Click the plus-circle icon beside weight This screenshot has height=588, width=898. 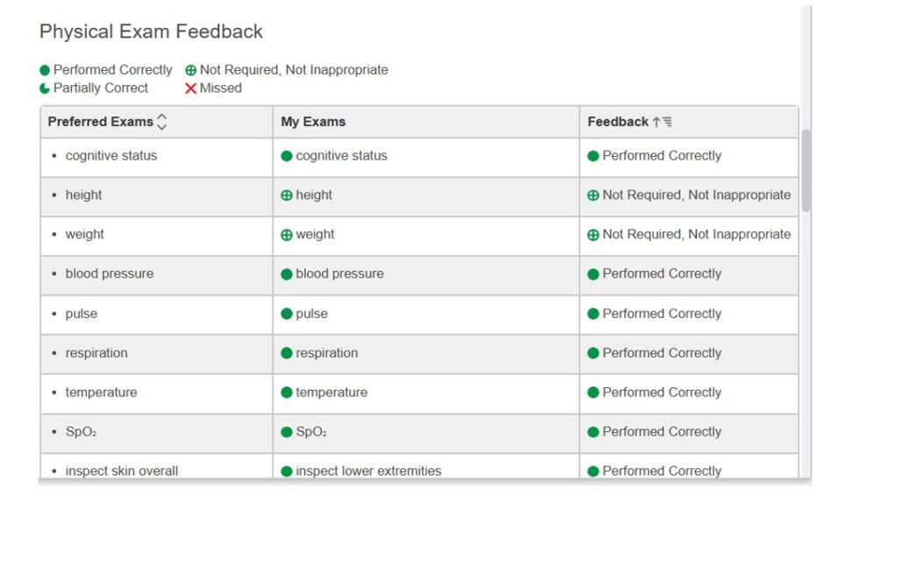pyautogui.click(x=287, y=235)
